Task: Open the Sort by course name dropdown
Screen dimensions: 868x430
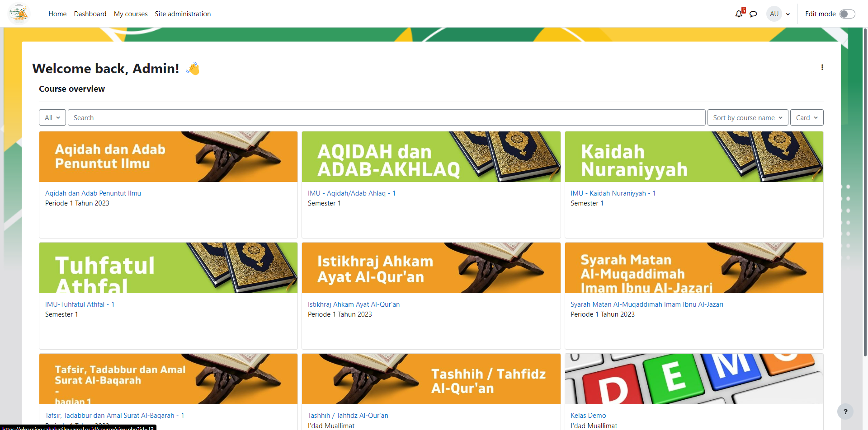Action: click(x=748, y=117)
